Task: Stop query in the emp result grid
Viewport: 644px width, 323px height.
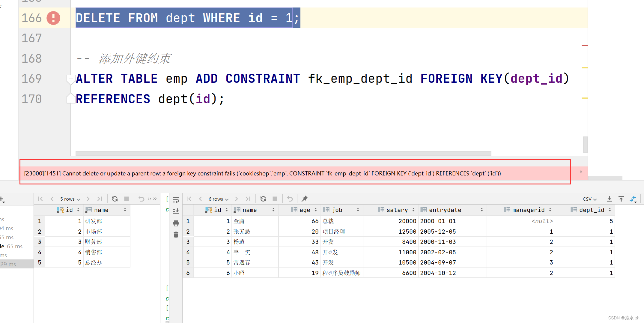Action: click(275, 199)
